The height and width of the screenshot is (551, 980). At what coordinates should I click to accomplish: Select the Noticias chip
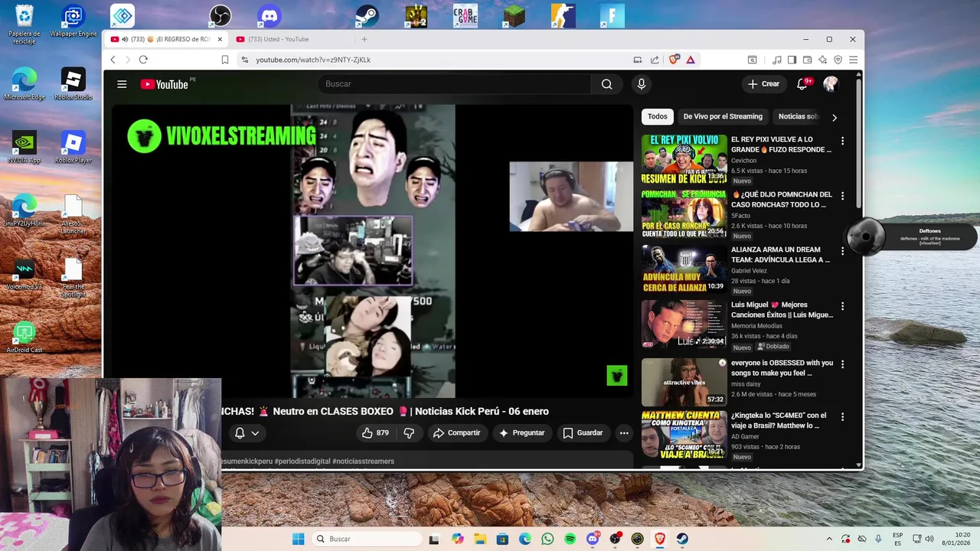coord(798,116)
